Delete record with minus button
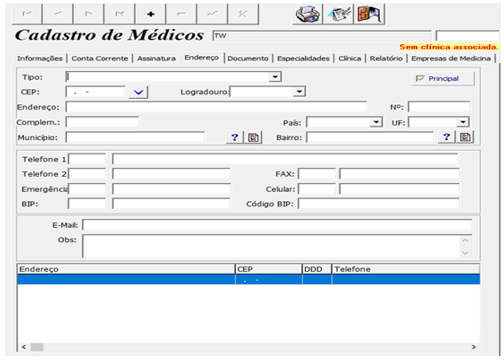Screen dimensions: 504x361 pyautogui.click(x=181, y=14)
